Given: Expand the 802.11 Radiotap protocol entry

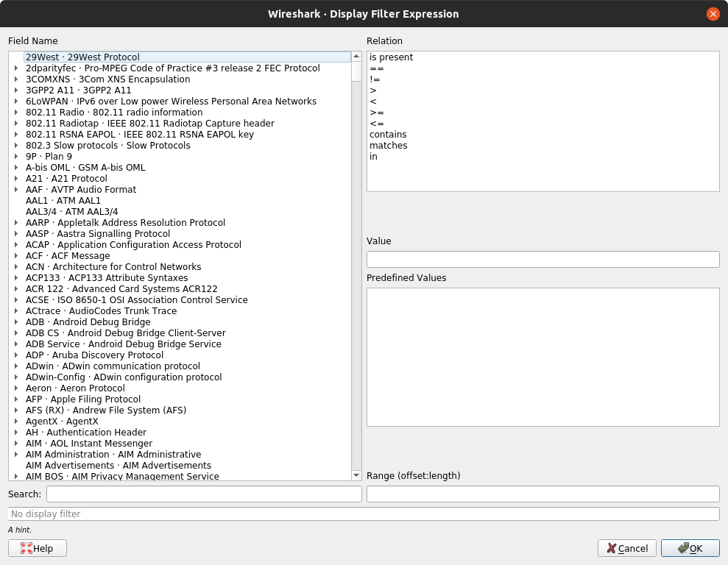Looking at the screenshot, I should pyautogui.click(x=18, y=123).
